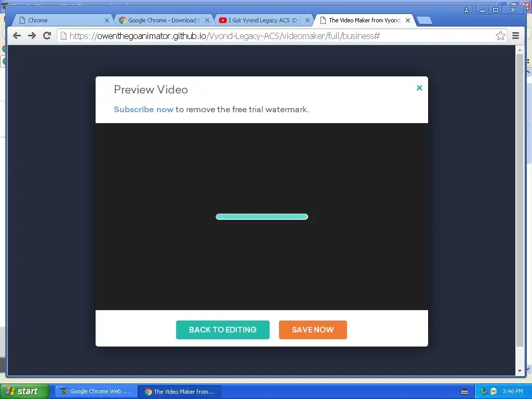Click the page icon in address bar
This screenshot has height=399, width=532.
63,36
